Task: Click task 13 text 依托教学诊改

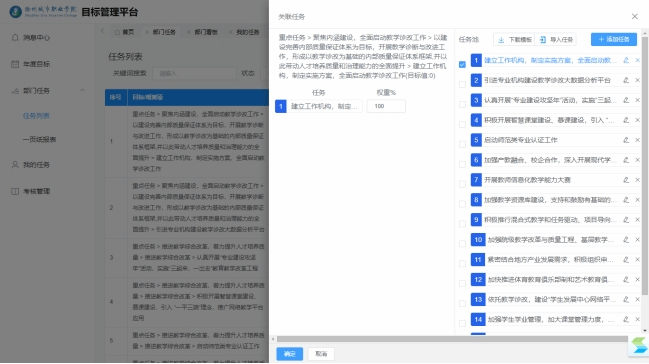Action: [552, 299]
